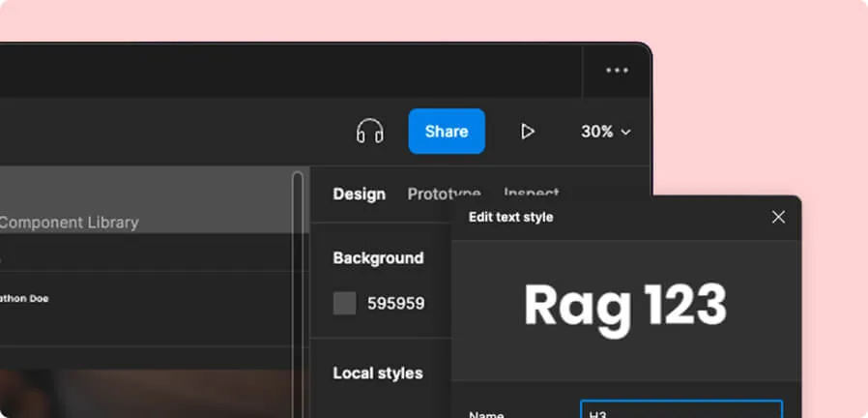
Task: Open the three-dots more menu
Action: tap(617, 71)
